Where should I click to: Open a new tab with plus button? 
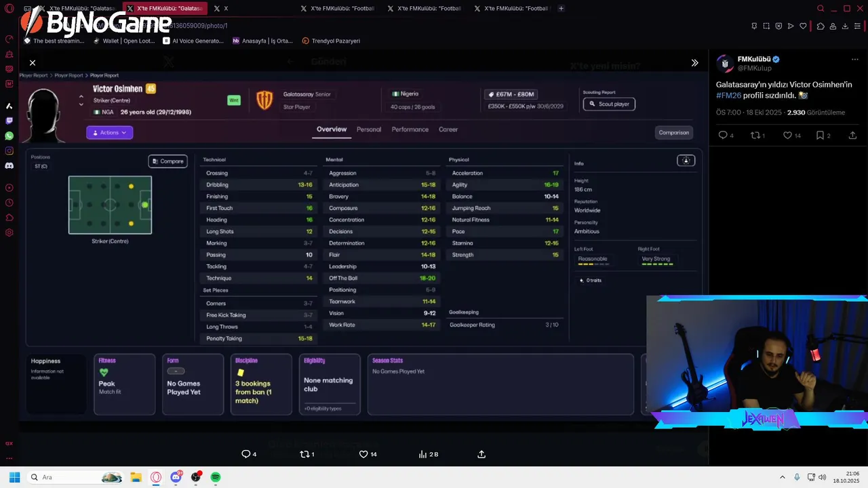click(561, 8)
